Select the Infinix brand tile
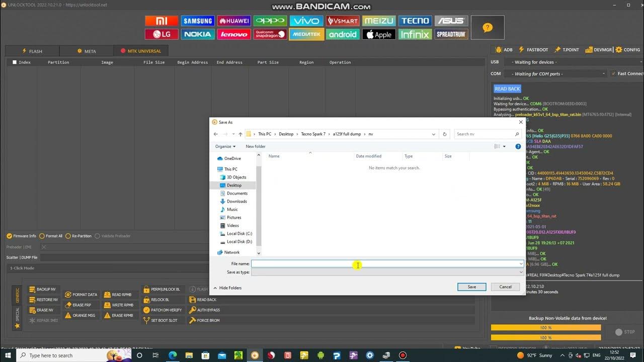This screenshot has width=644, height=362. [x=415, y=34]
